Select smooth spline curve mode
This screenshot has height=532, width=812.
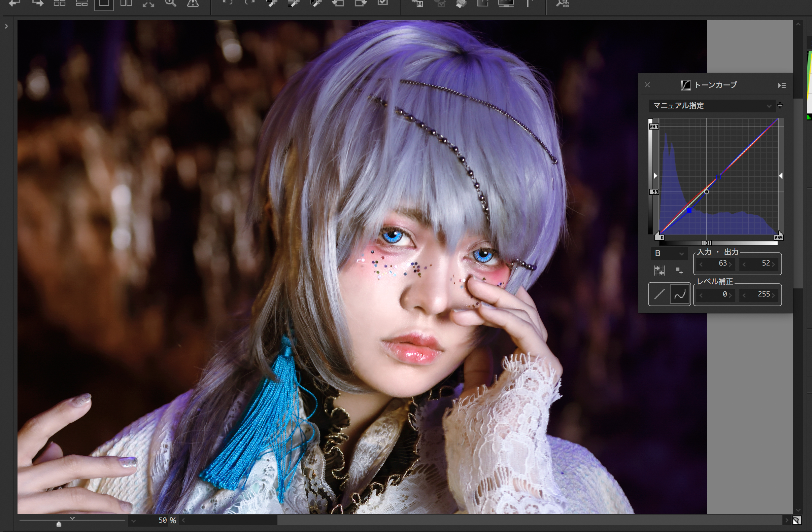(680, 294)
